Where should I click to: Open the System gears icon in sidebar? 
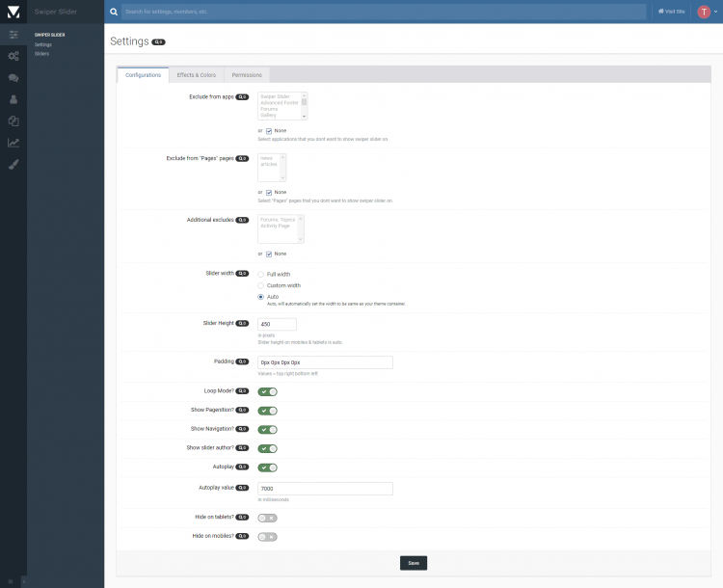click(13, 56)
